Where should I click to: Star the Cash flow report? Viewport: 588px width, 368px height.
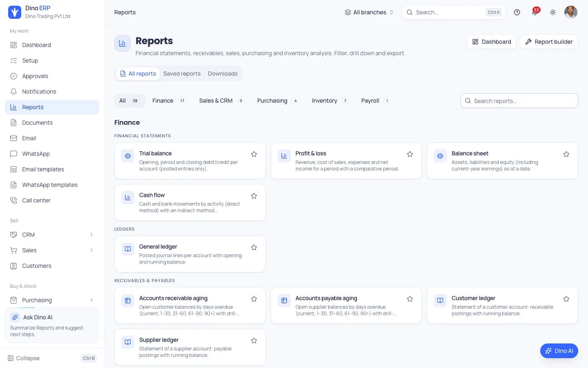[x=254, y=196]
